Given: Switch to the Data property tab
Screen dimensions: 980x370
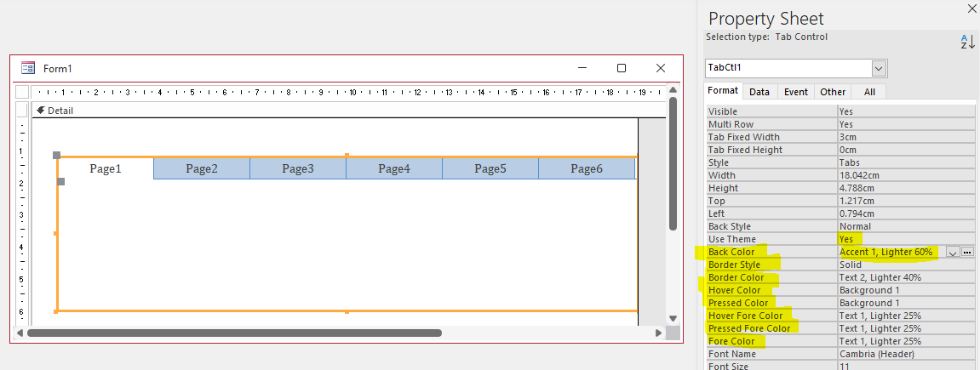Looking at the screenshot, I should click(x=759, y=92).
